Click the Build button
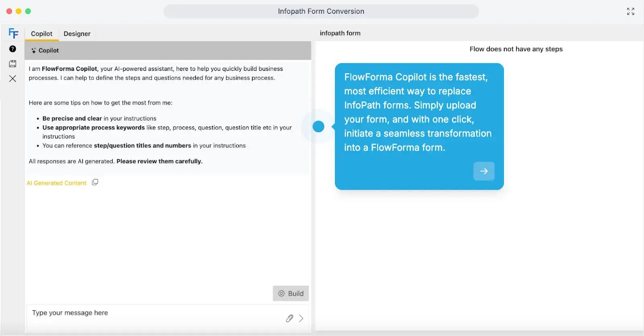The image size is (644, 336). [x=291, y=293]
